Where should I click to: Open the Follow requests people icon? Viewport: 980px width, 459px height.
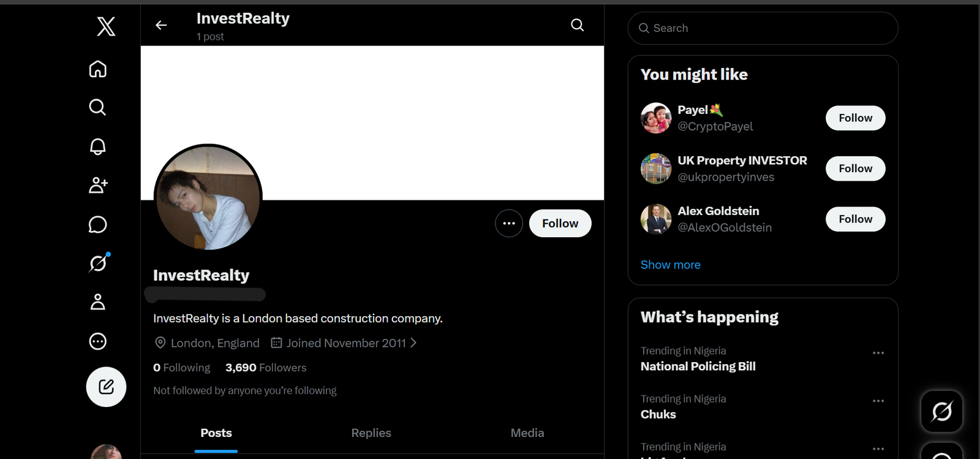(98, 185)
